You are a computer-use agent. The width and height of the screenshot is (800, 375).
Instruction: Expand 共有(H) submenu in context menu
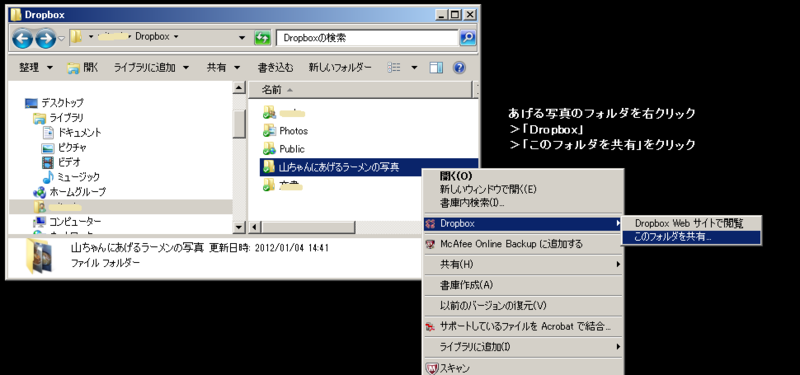(524, 264)
